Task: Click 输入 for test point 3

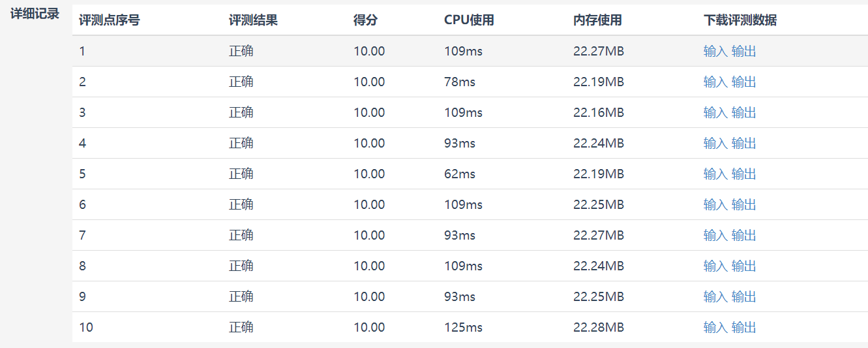Action: pyautogui.click(x=715, y=112)
